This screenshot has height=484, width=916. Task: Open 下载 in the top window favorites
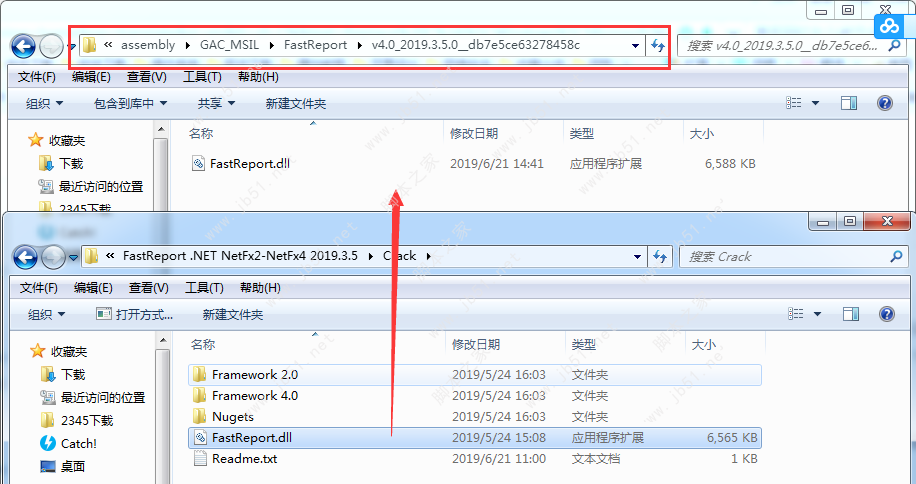(x=61, y=163)
